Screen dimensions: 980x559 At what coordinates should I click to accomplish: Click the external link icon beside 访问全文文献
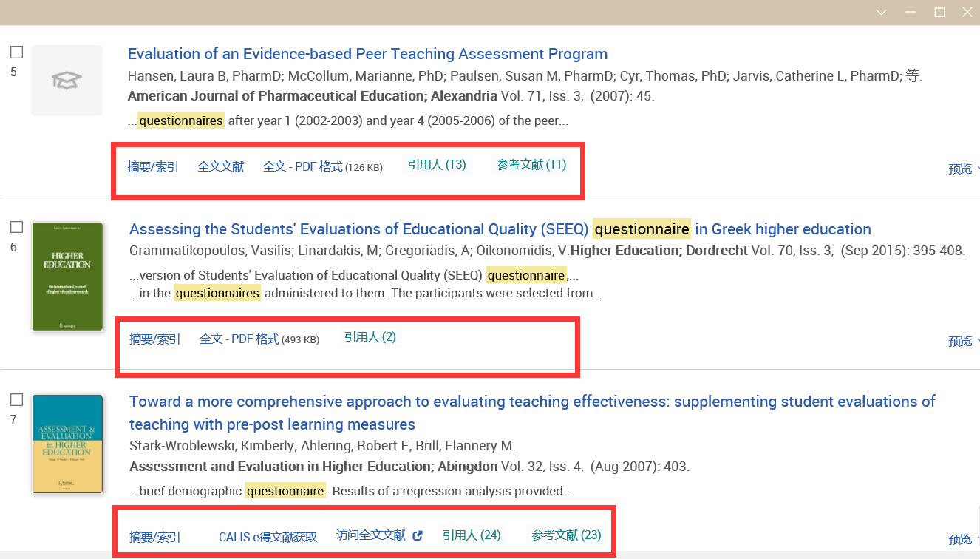pyautogui.click(x=418, y=535)
